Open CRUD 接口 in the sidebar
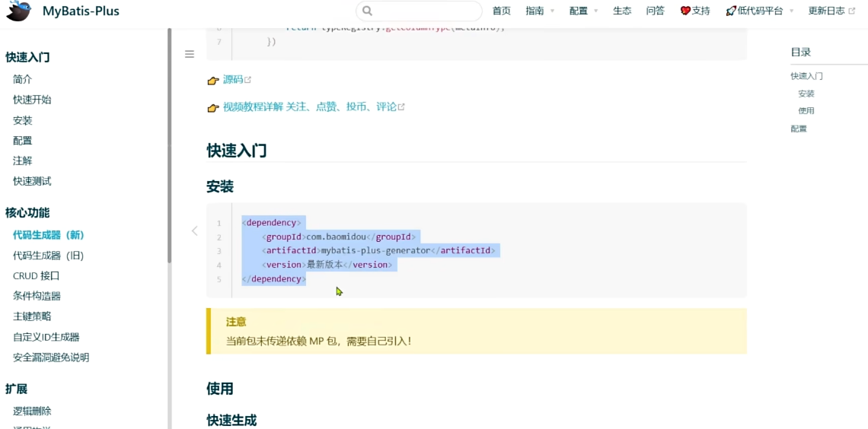Viewport: 868px width, 429px height. pos(36,276)
